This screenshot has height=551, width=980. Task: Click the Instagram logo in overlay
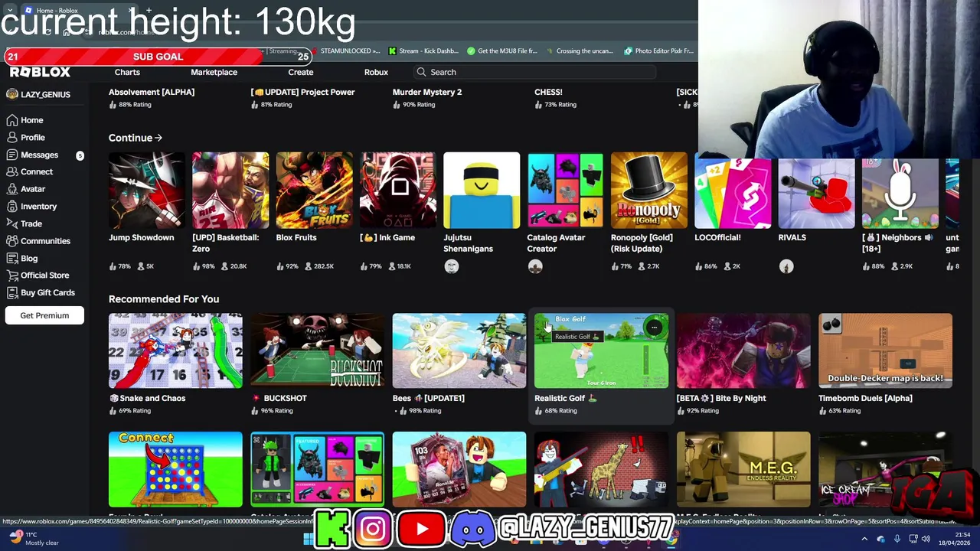coord(374,529)
